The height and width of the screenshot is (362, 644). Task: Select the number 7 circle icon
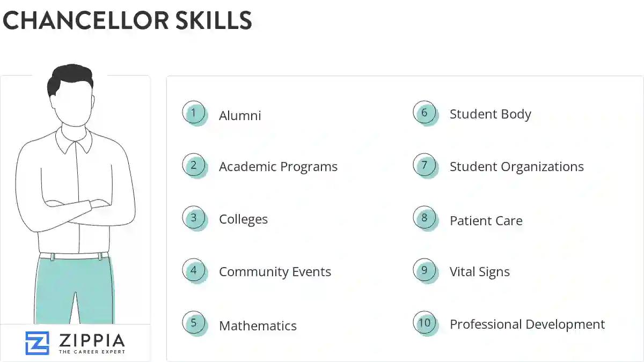coord(425,165)
